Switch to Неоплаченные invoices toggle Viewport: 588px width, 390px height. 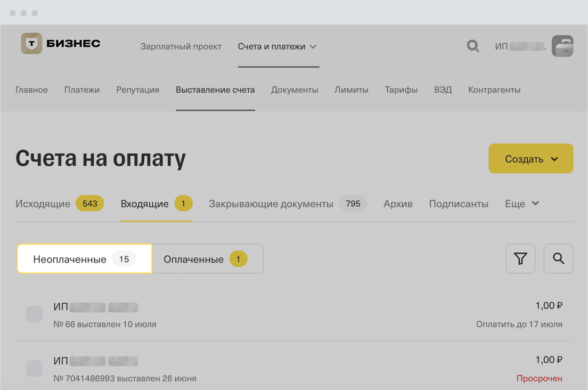click(84, 259)
